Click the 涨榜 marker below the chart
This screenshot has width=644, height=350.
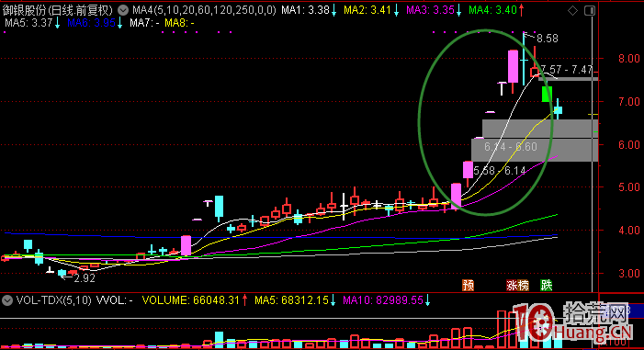(x=517, y=285)
